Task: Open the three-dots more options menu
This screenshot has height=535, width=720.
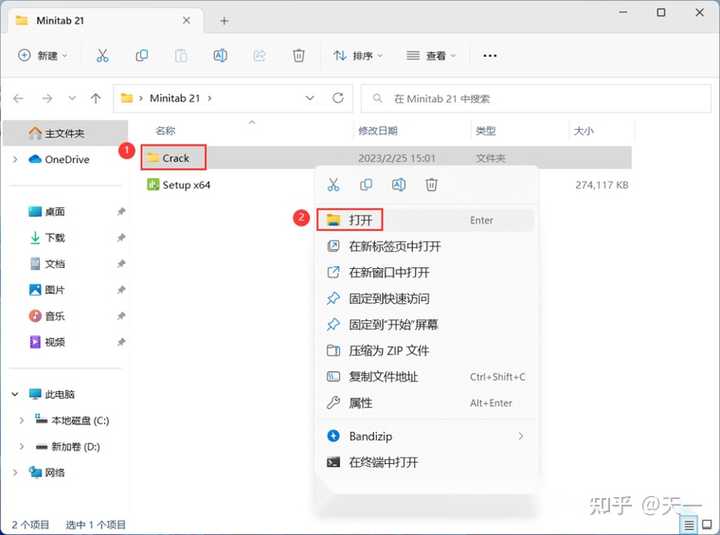Action: [490, 56]
